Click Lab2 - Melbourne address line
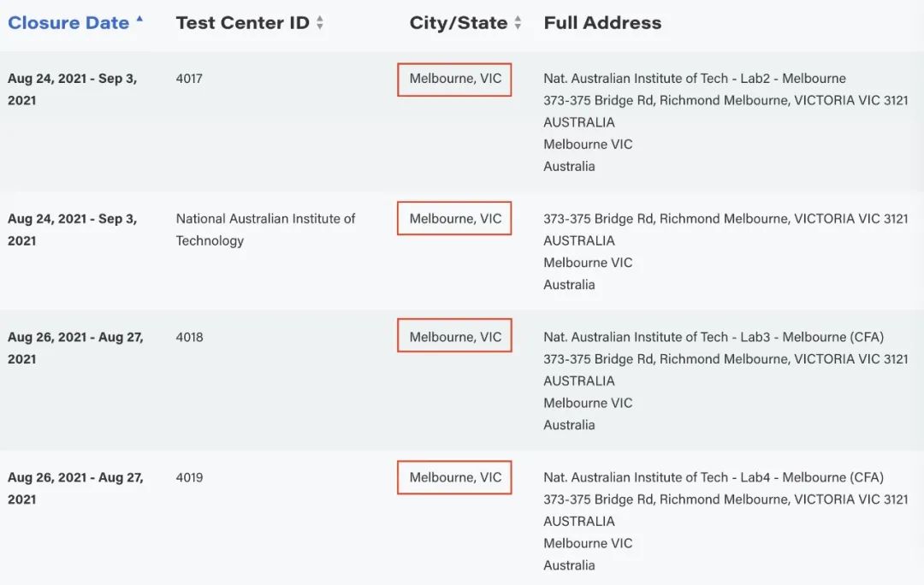The width and height of the screenshot is (924, 585). pyautogui.click(x=695, y=79)
